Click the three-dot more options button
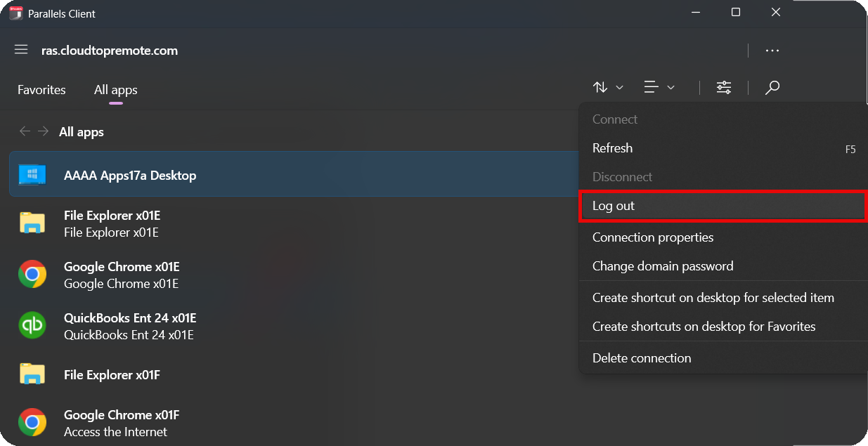Image resolution: width=868 pixels, height=446 pixels. (772, 51)
